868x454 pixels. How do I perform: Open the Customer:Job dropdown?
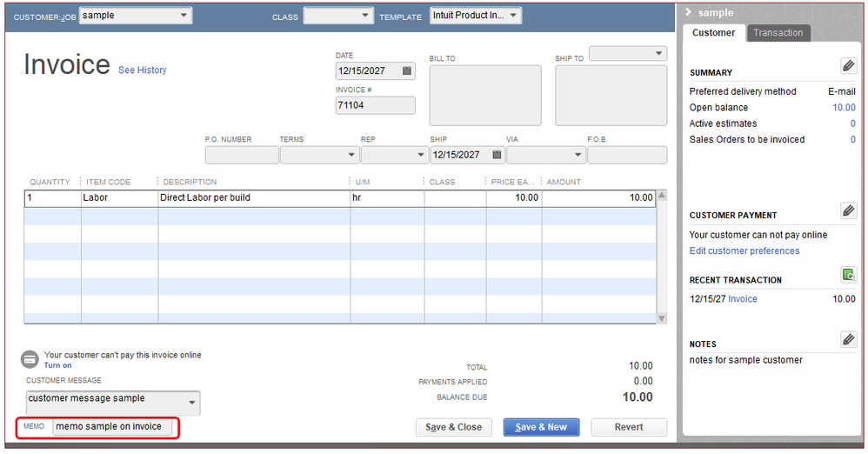(184, 16)
